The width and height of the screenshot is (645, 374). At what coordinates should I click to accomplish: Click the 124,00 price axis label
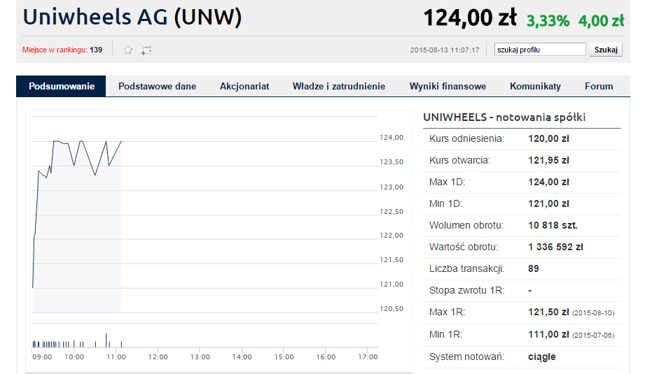[x=391, y=137]
